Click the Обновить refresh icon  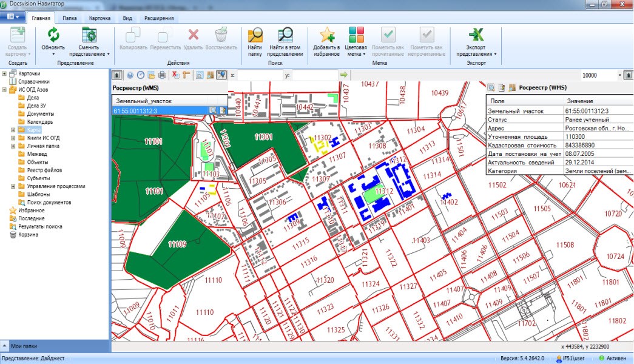coord(53,35)
